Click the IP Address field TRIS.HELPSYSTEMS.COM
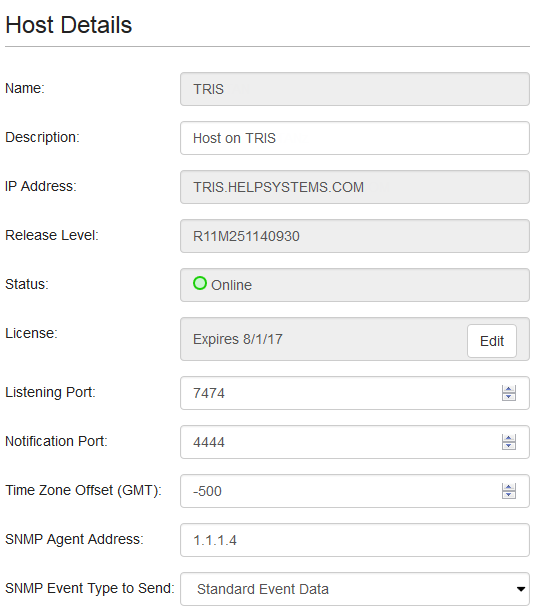 click(x=355, y=187)
